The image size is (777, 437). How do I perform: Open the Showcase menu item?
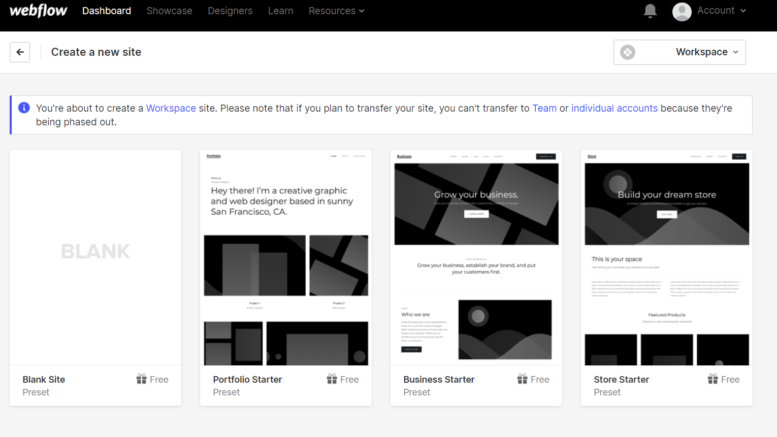[x=169, y=11]
